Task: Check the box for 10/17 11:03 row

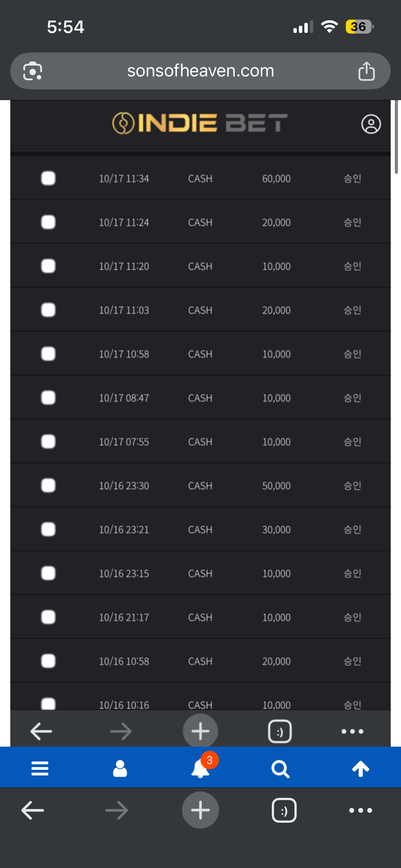Action: (48, 310)
